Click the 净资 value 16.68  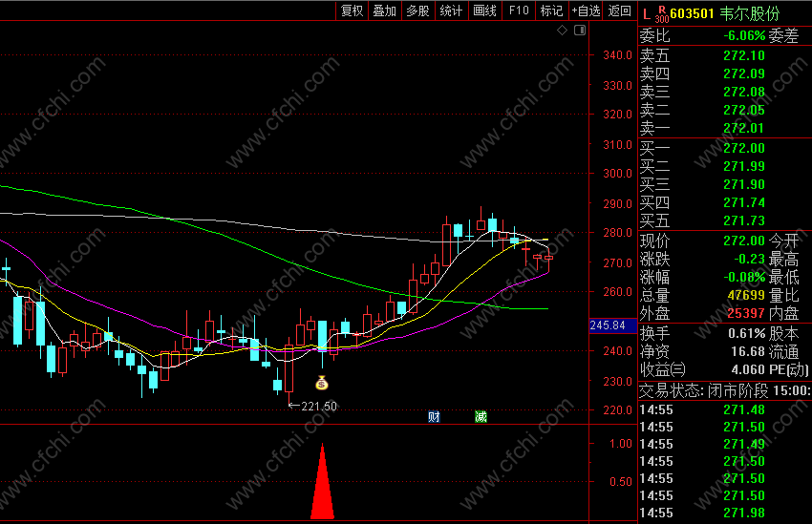(748, 351)
